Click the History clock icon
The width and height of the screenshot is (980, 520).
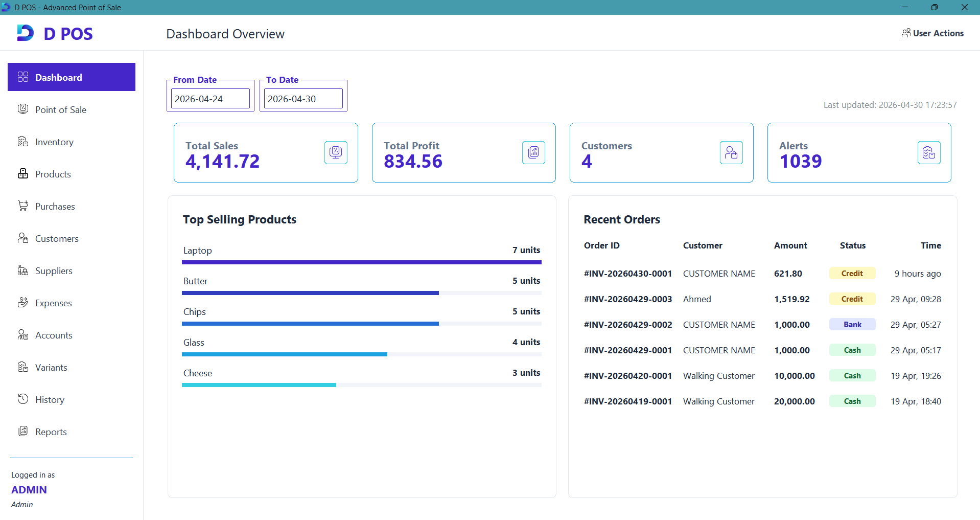pos(23,399)
